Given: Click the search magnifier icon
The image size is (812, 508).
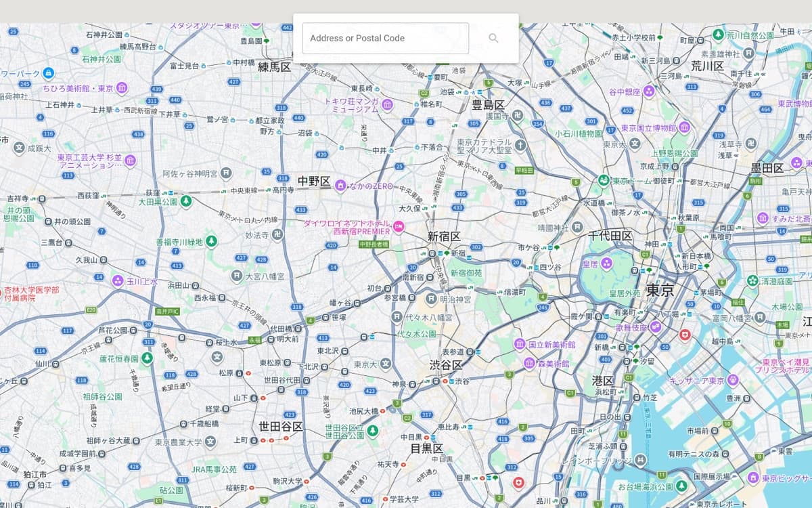Looking at the screenshot, I should (x=493, y=38).
